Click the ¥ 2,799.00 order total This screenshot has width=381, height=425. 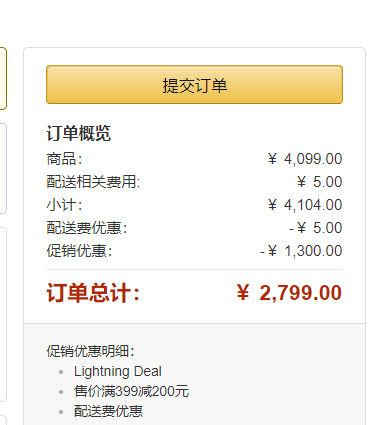coord(289,293)
